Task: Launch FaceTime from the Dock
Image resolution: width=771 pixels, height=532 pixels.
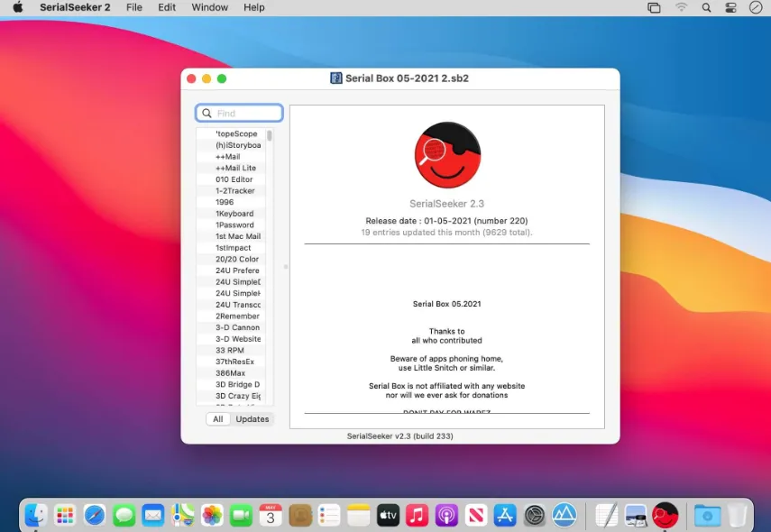Action: pyautogui.click(x=241, y=515)
